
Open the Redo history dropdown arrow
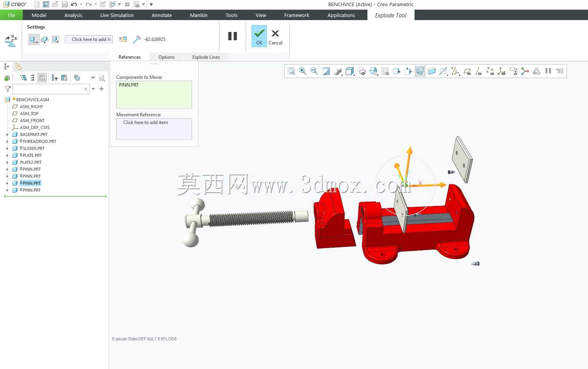(x=95, y=5)
